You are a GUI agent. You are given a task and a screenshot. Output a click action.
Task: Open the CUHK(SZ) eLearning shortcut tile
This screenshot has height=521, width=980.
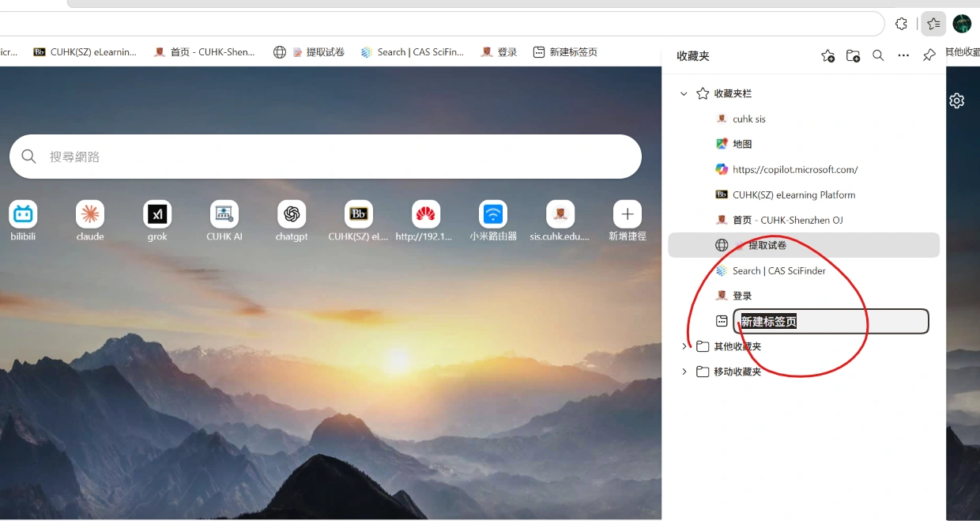[x=359, y=221]
